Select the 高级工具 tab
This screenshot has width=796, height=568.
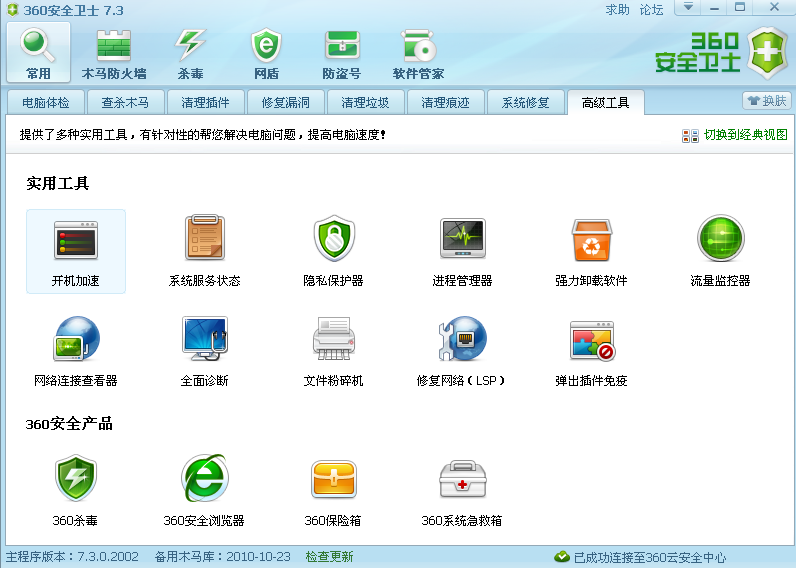tap(606, 103)
